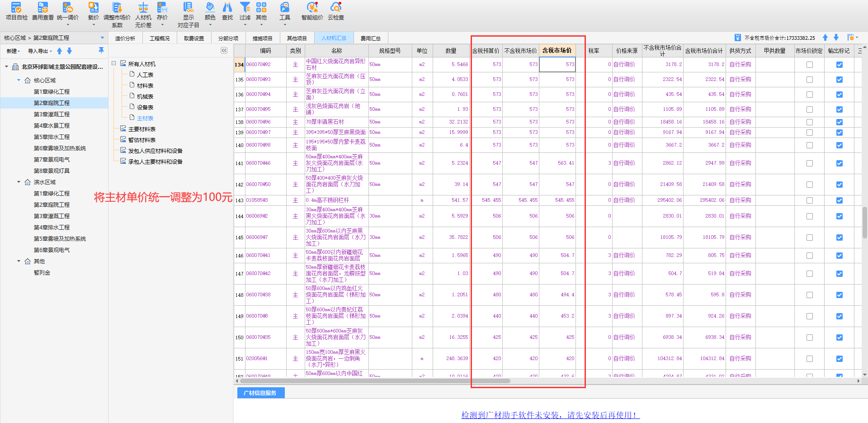Switch to the 工程概况 tab

(x=160, y=38)
